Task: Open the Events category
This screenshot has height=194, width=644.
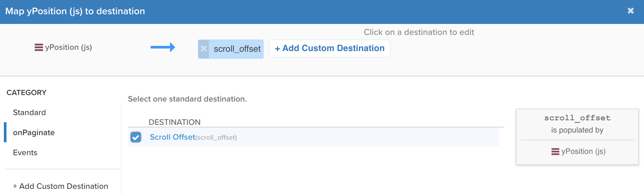Action: click(x=25, y=153)
